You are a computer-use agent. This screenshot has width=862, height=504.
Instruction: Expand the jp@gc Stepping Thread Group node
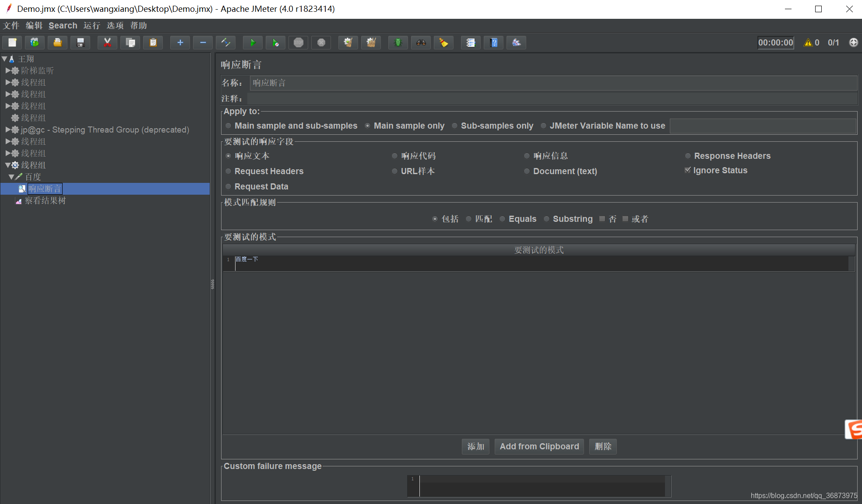[8, 129]
